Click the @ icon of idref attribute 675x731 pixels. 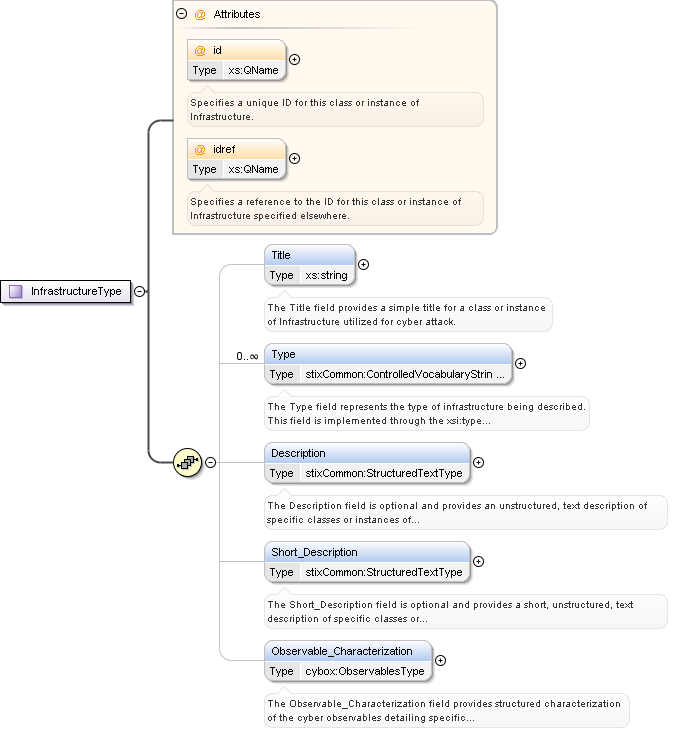[200, 149]
